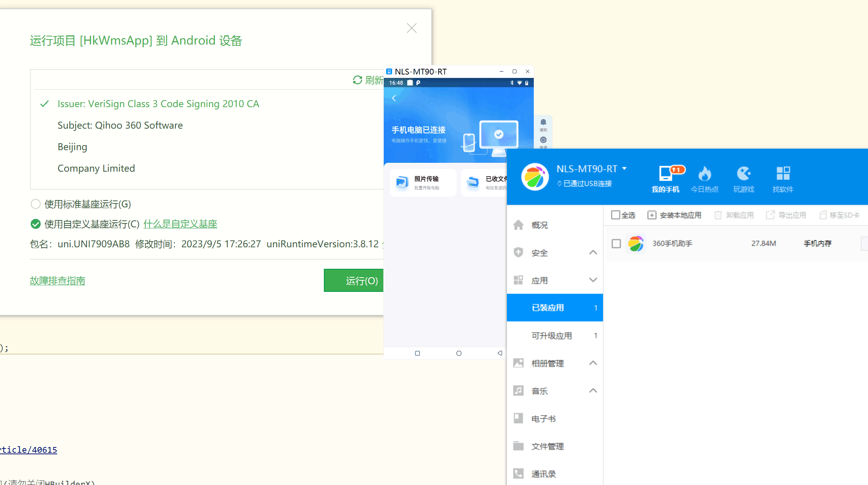
Task: Select 可升级应用 in sidebar
Action: coord(551,336)
